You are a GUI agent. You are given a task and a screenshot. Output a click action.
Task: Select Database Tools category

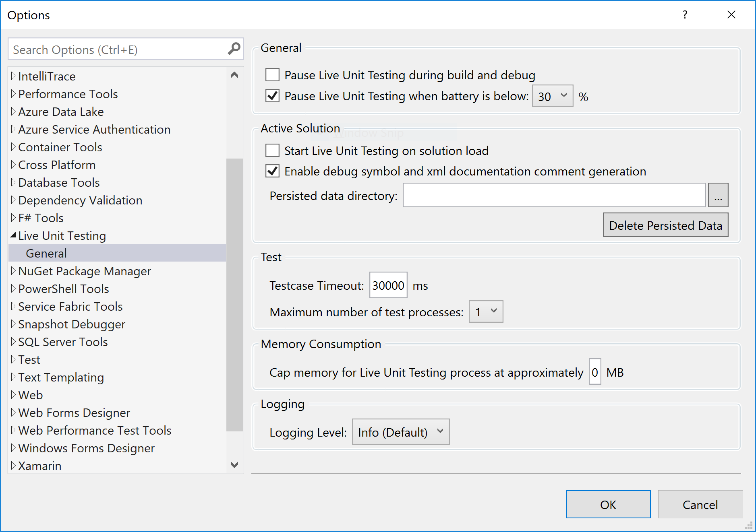tap(59, 182)
